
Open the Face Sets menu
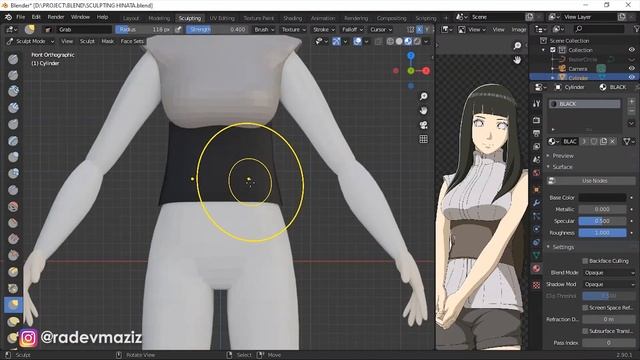[132, 41]
